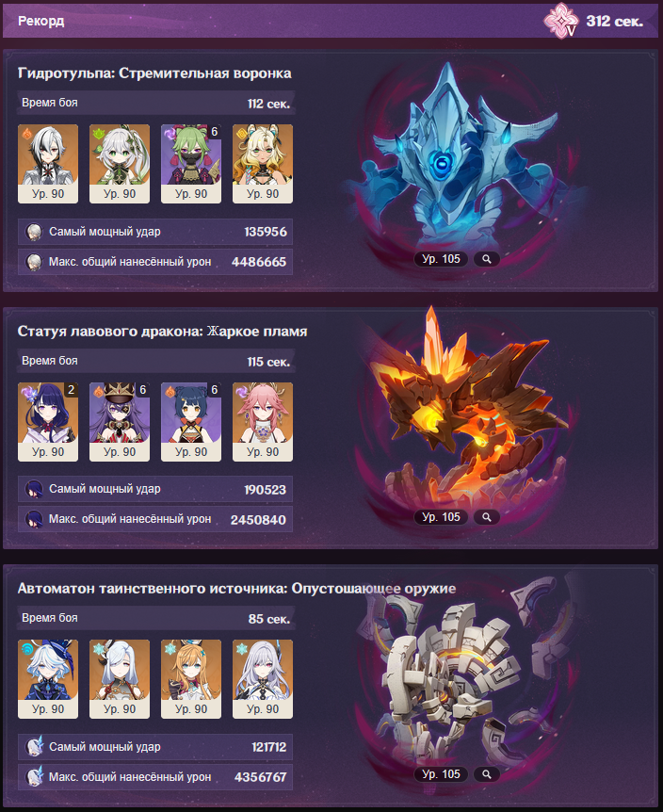This screenshot has width=663, height=812.
Task: Click magnifier icon under the Automaton boss
Action: (x=487, y=774)
